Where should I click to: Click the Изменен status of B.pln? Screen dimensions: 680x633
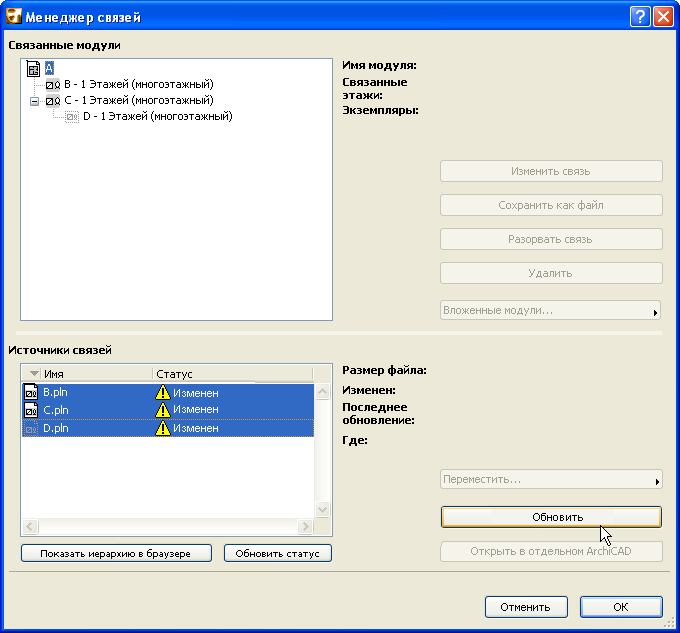click(196, 393)
